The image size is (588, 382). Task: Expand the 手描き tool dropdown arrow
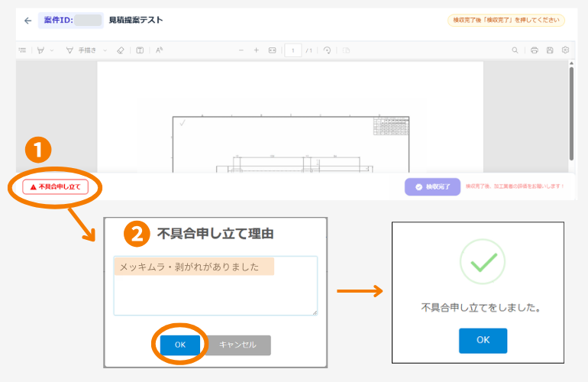[105, 50]
